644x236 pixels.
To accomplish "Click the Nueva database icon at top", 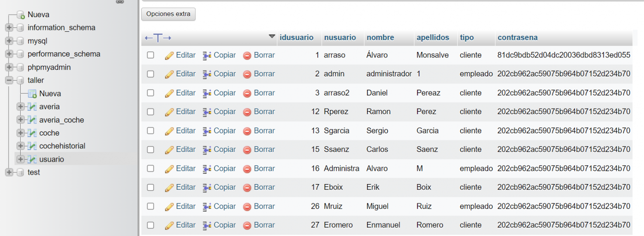I will pyautogui.click(x=20, y=15).
